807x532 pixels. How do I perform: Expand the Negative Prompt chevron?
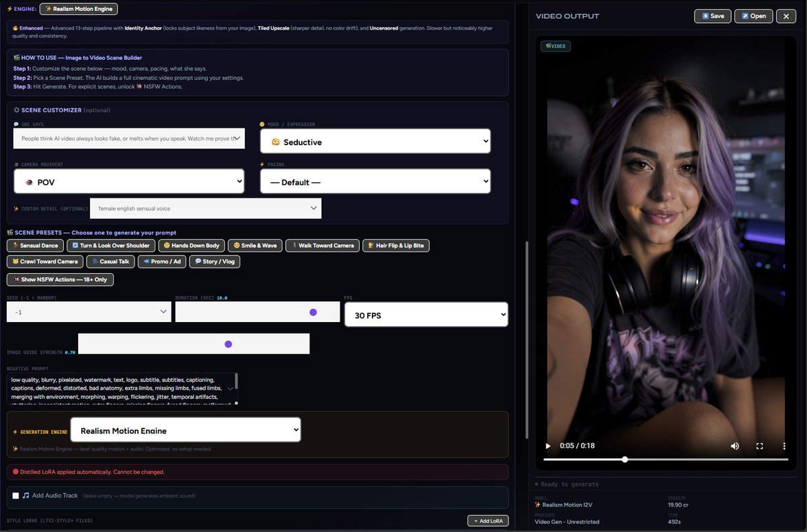point(231,389)
